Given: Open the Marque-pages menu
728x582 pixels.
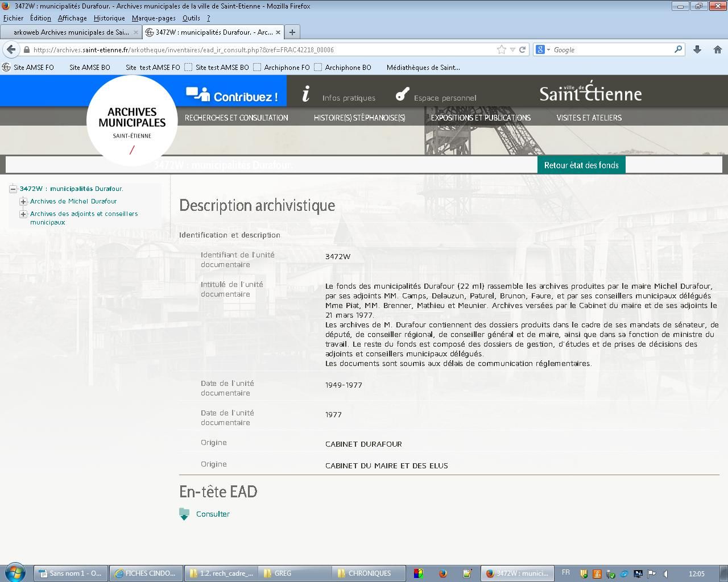Looking at the screenshot, I should pyautogui.click(x=153, y=18).
